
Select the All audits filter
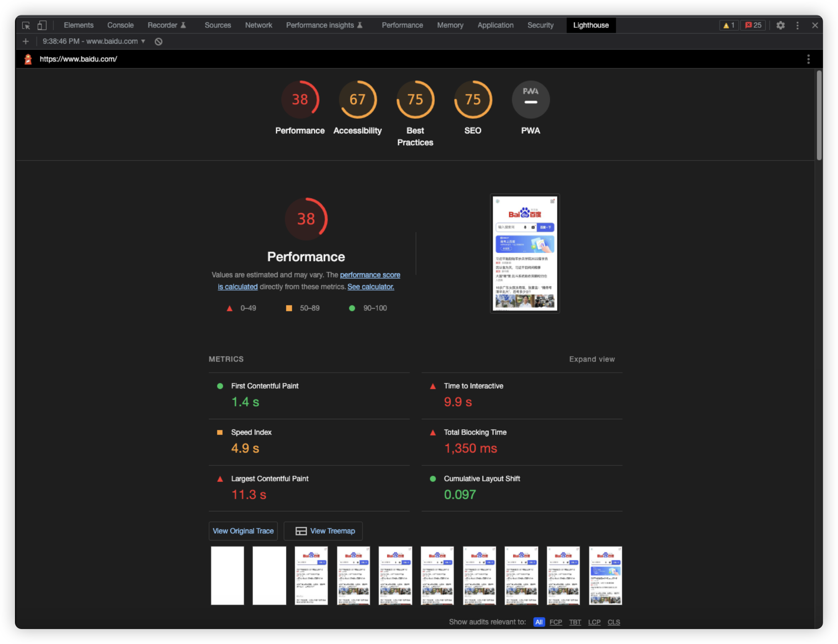coord(538,622)
